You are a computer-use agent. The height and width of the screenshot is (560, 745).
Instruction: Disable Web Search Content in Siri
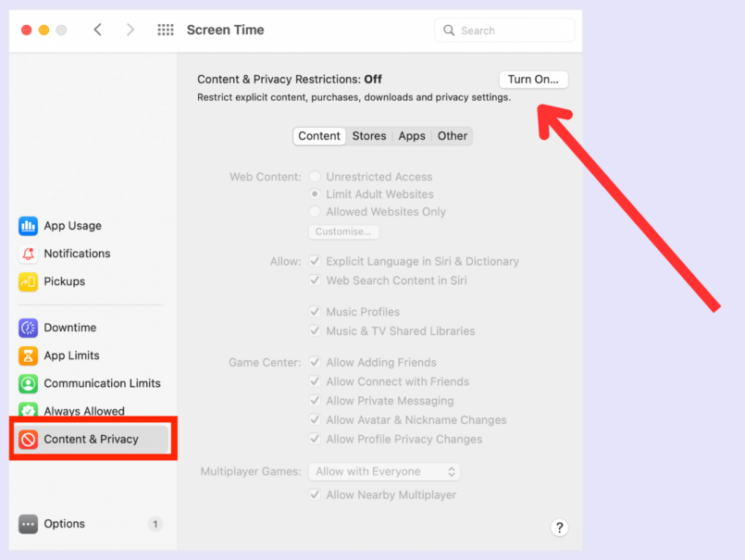coord(316,280)
